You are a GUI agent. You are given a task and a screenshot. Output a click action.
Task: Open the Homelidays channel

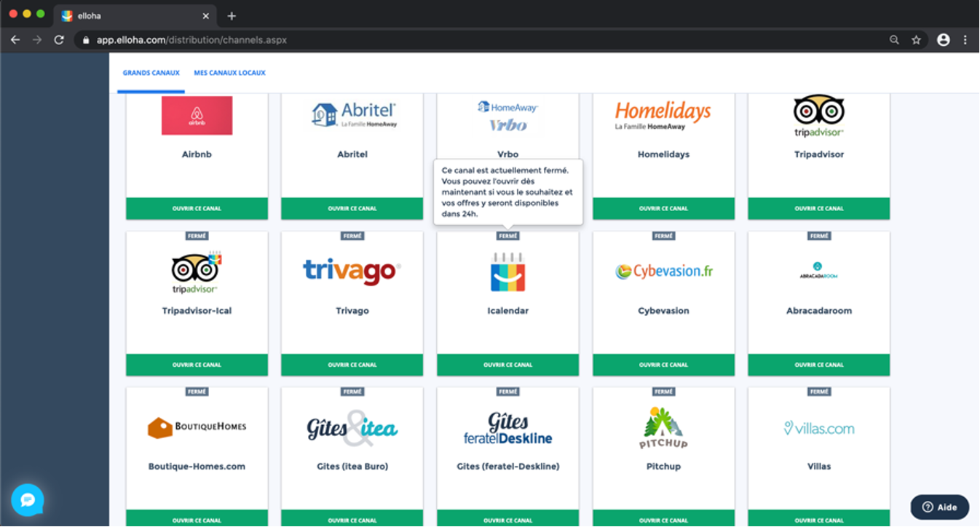point(663,208)
